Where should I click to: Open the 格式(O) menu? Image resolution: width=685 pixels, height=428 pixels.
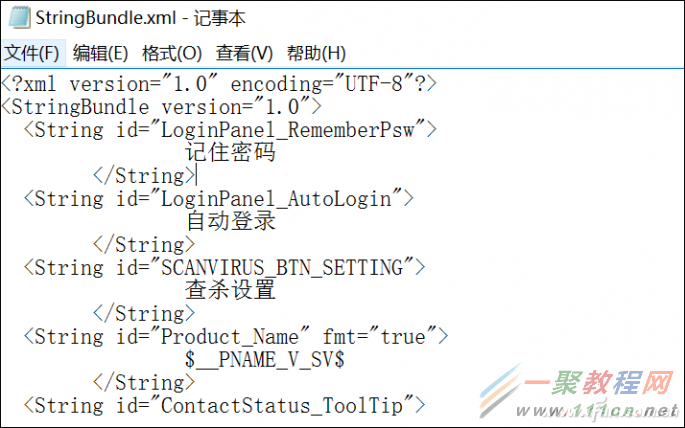point(171,53)
